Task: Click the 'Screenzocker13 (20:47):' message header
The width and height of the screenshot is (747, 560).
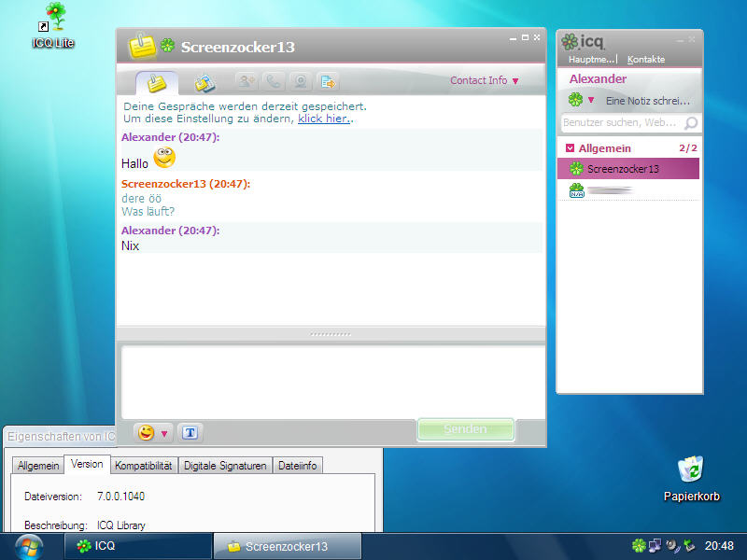Action: pyautogui.click(x=185, y=184)
